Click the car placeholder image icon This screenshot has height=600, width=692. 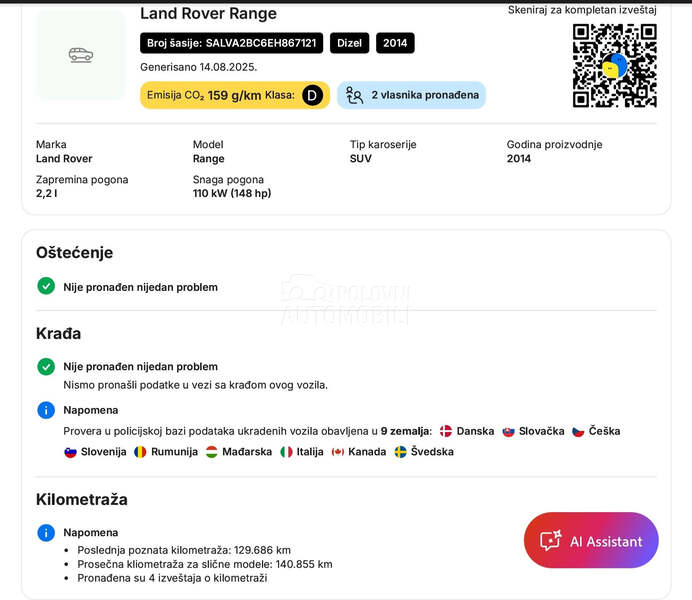[x=81, y=55]
